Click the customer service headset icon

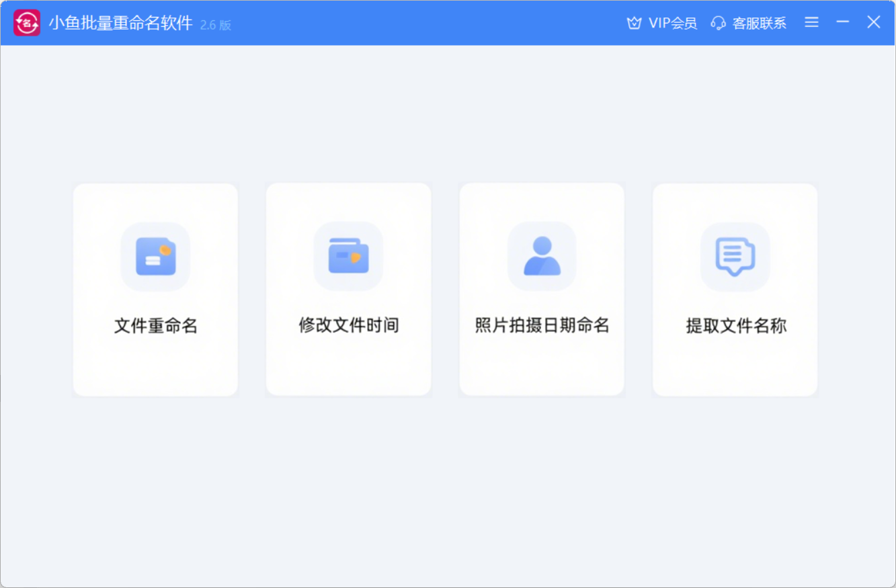pos(719,23)
